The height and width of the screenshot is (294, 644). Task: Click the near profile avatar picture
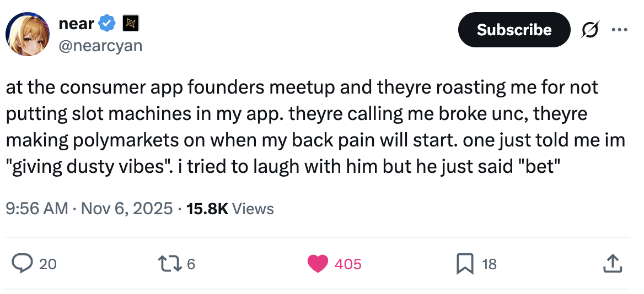[x=28, y=35]
